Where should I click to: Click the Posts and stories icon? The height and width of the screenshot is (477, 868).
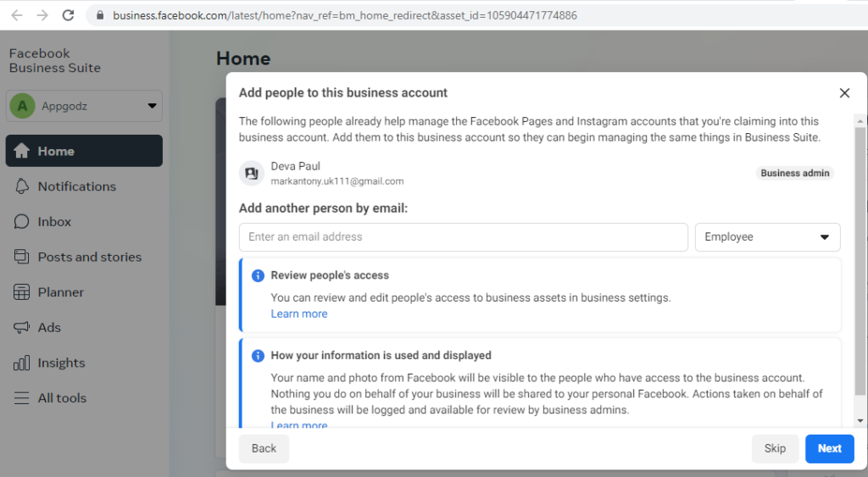point(21,257)
